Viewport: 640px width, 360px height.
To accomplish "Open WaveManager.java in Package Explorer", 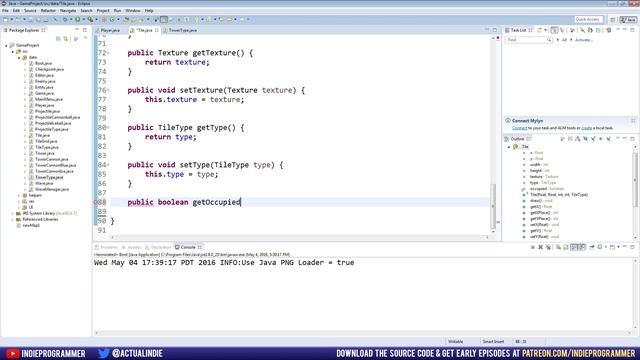I will pos(51,189).
